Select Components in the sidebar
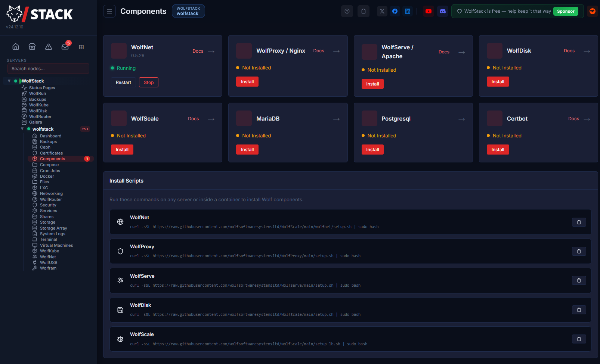This screenshot has width=600, height=364. pyautogui.click(x=61, y=159)
